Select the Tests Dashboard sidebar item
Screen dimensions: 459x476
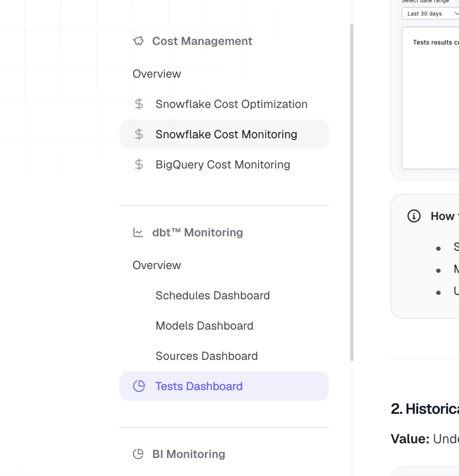[224, 386]
